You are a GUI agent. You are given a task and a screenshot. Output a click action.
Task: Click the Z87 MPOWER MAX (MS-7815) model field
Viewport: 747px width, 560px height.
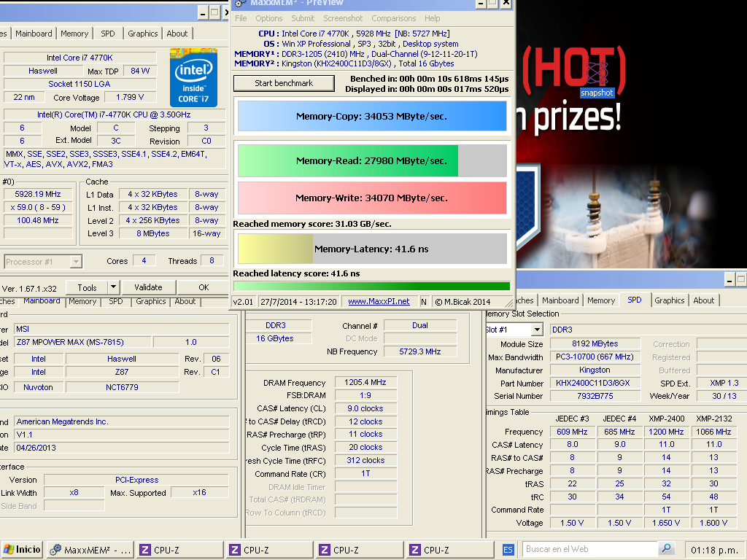pyautogui.click(x=82, y=342)
